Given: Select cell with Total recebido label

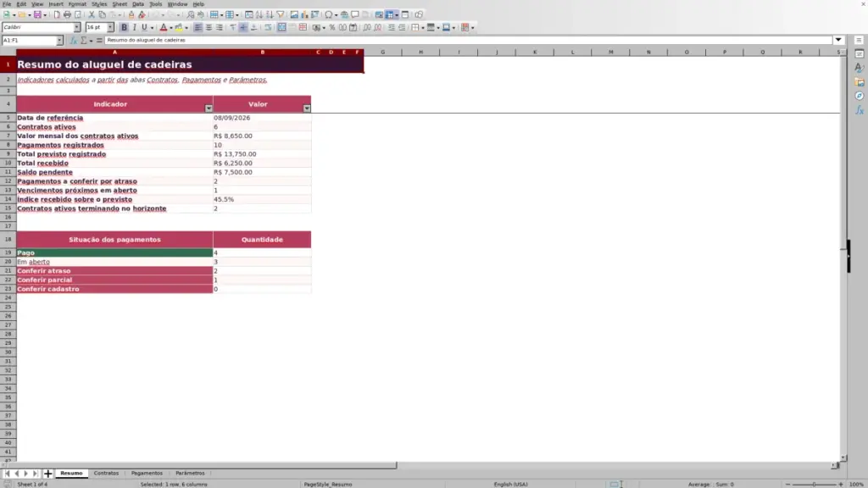Looking at the screenshot, I should (114, 164).
